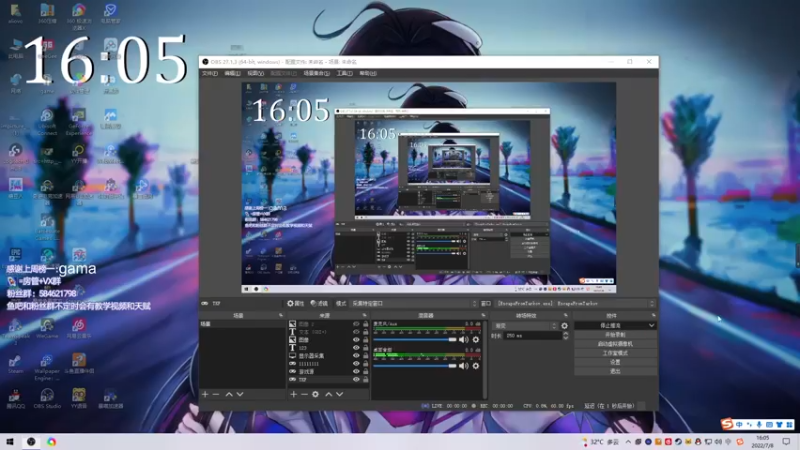Screen dimensions: 800x450
Task: Increase the transition duration with the stepper up arrow
Action: [x=565, y=334]
